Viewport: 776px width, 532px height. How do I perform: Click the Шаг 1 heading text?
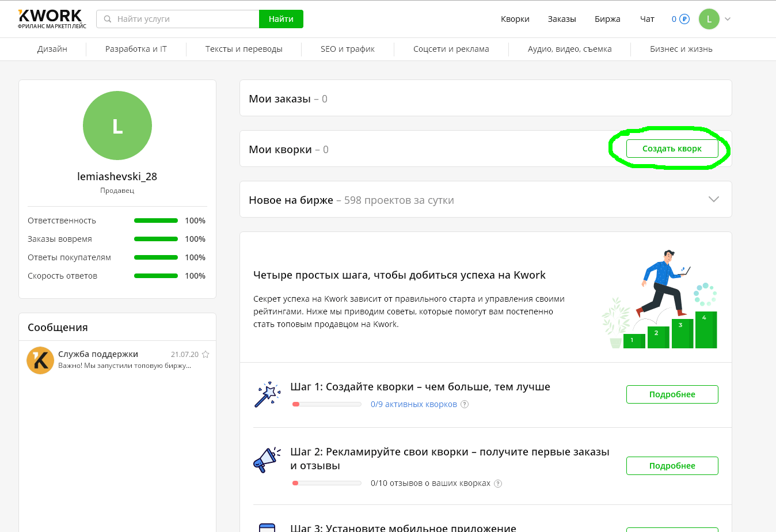coord(420,387)
